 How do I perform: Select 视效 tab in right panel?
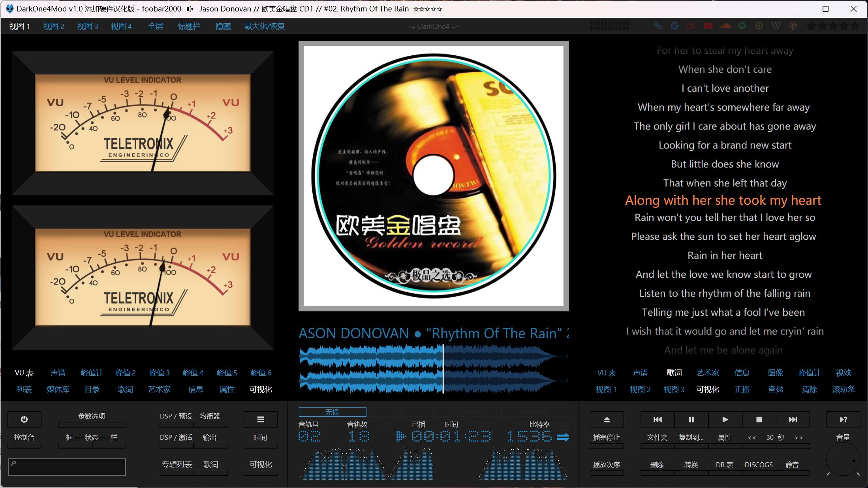tap(844, 373)
